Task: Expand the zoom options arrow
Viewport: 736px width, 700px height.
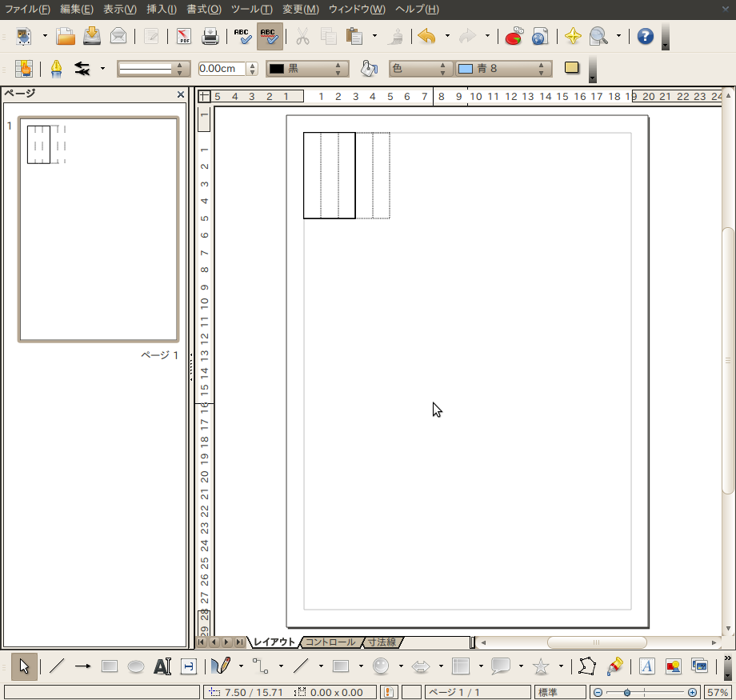Action: click(x=618, y=36)
